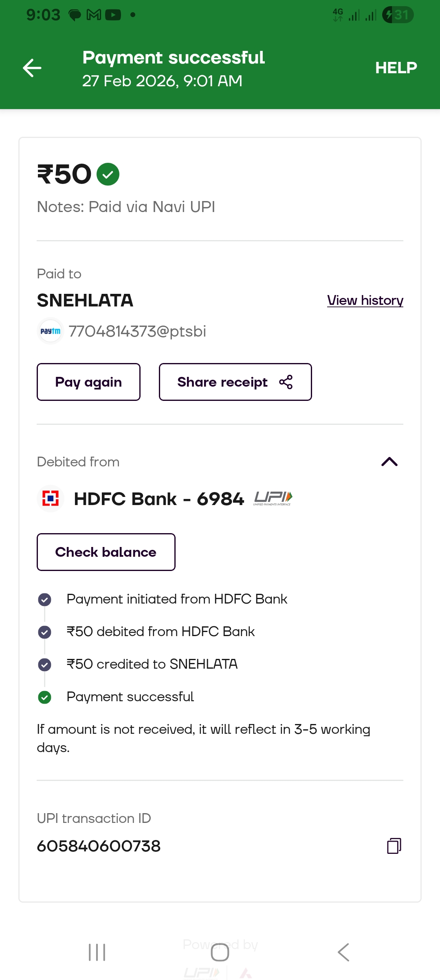
Task: Open View history link
Action: coord(365,300)
